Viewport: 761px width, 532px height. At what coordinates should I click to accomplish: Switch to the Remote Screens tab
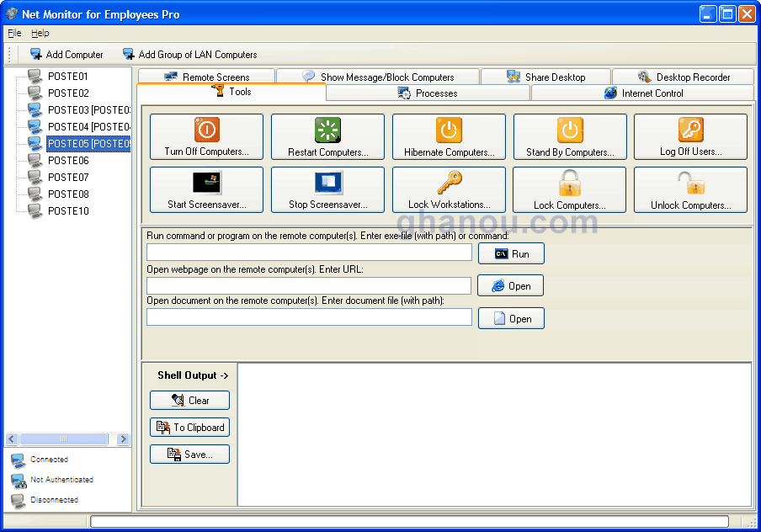207,77
